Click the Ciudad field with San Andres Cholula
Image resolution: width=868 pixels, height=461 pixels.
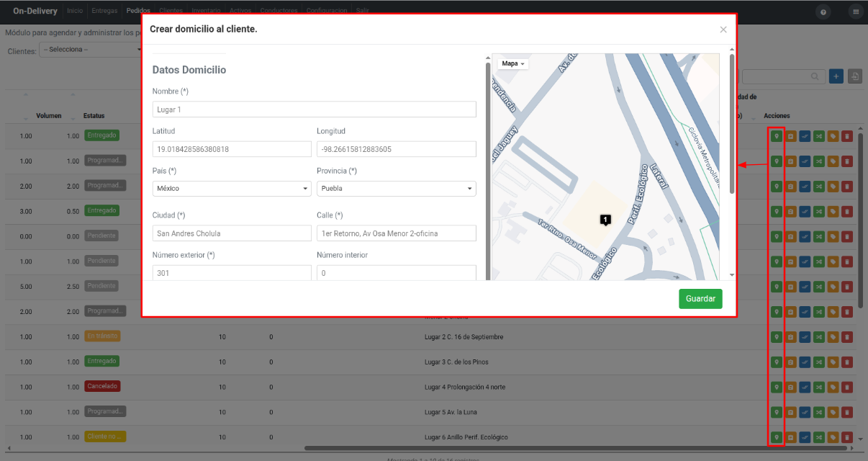point(232,233)
